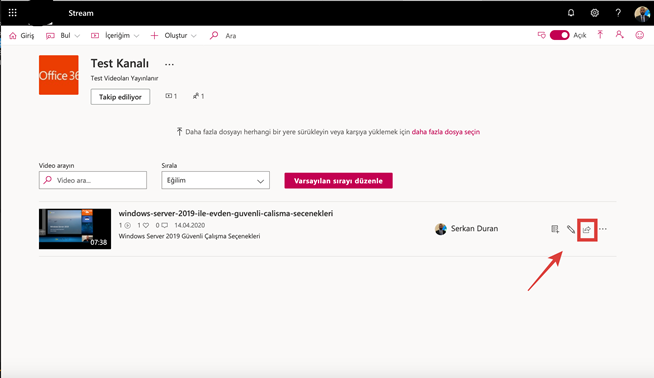Open the windows-server-2019 video thumbnail
654x378 pixels.
point(75,229)
